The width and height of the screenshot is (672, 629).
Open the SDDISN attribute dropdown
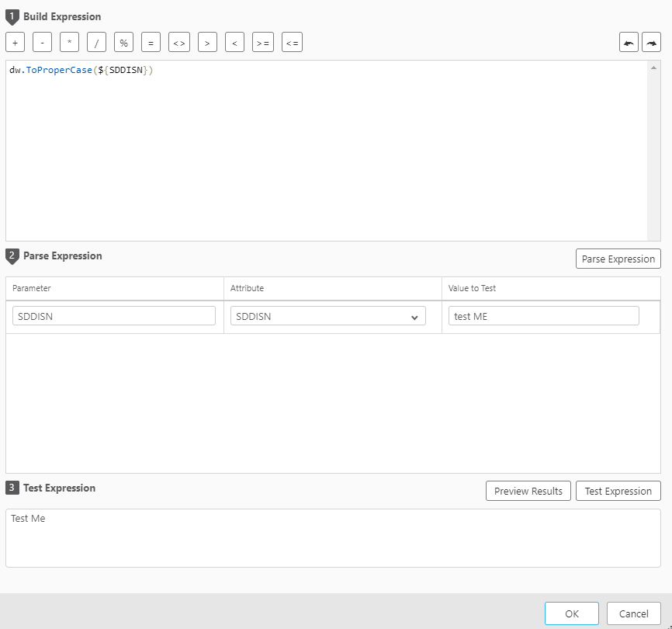pyautogui.click(x=415, y=315)
